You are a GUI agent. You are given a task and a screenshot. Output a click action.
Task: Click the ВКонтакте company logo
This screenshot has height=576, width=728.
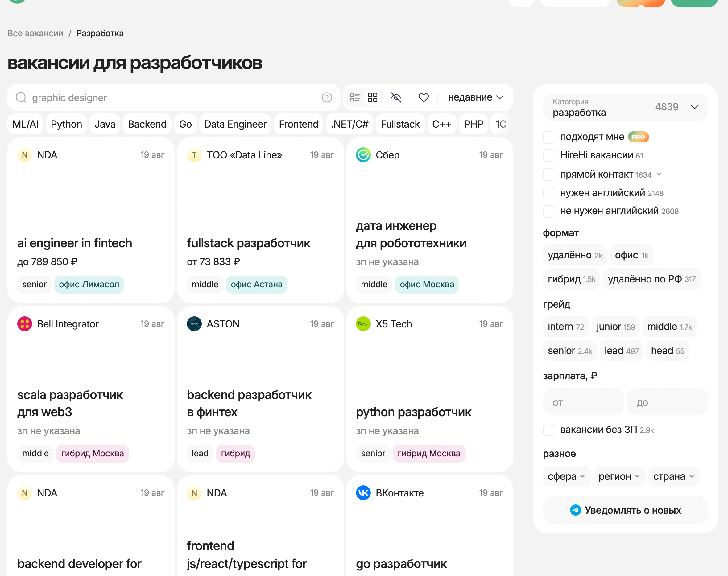pos(363,493)
